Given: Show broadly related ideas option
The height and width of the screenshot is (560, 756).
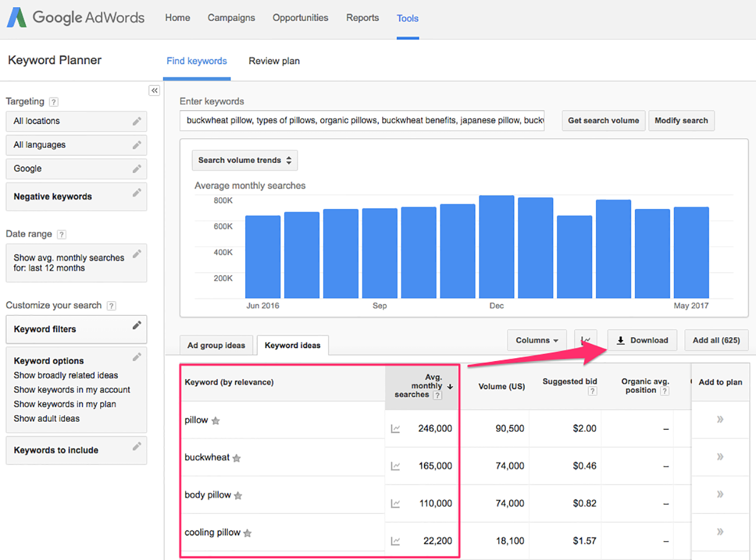Looking at the screenshot, I should click(66, 376).
